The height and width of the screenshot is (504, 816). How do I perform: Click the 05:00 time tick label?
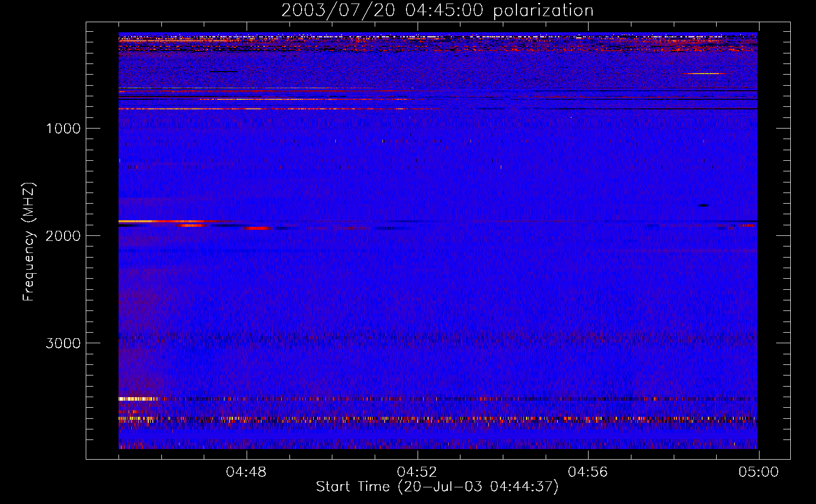759,472
